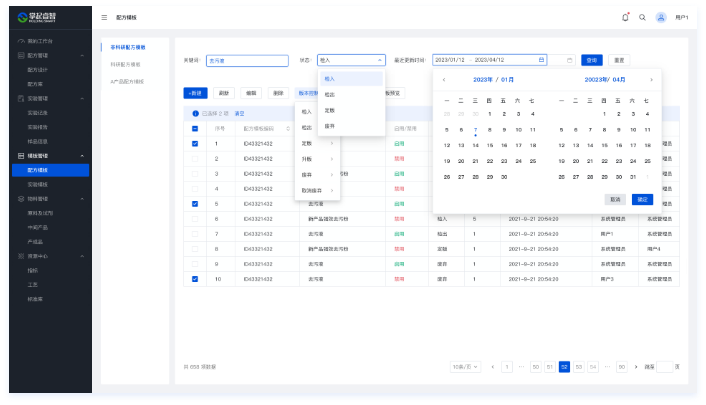Collapse the 实验管理 sidebar group chevron

coord(82,98)
